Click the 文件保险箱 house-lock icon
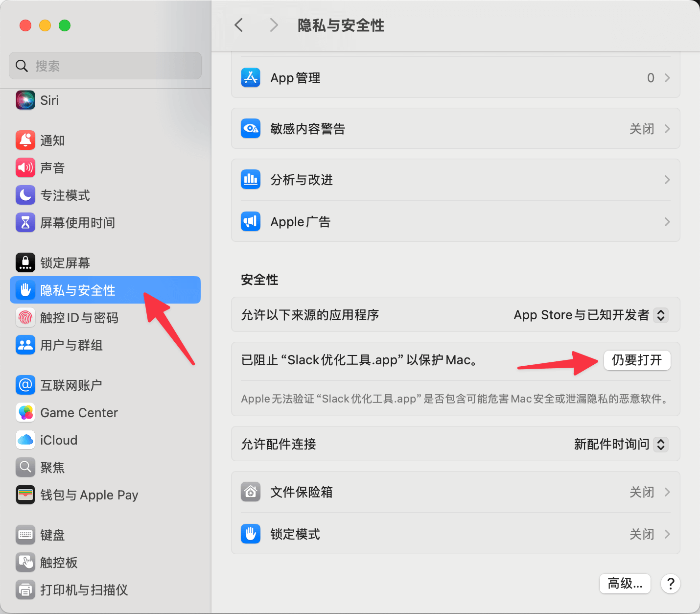Screen dimensions: 700x614 click(x=251, y=492)
